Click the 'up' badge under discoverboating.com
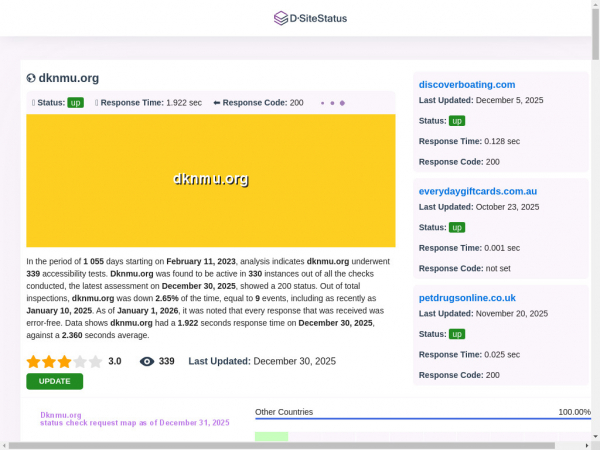600x450 pixels. tap(457, 121)
